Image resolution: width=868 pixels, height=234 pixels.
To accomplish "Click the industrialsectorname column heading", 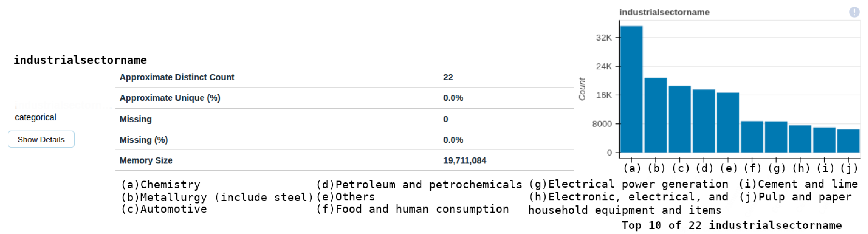I will (80, 60).
